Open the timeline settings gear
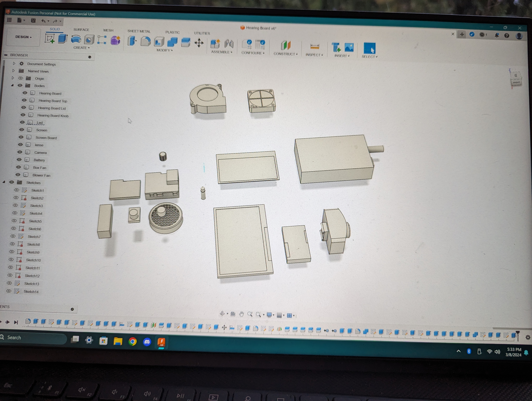This screenshot has height=401, width=532. (x=528, y=337)
